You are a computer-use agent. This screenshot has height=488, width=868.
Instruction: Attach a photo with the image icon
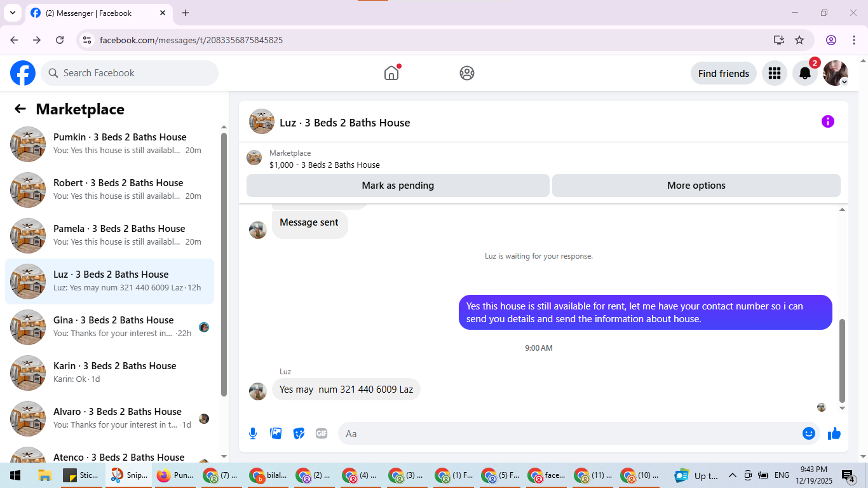276,433
